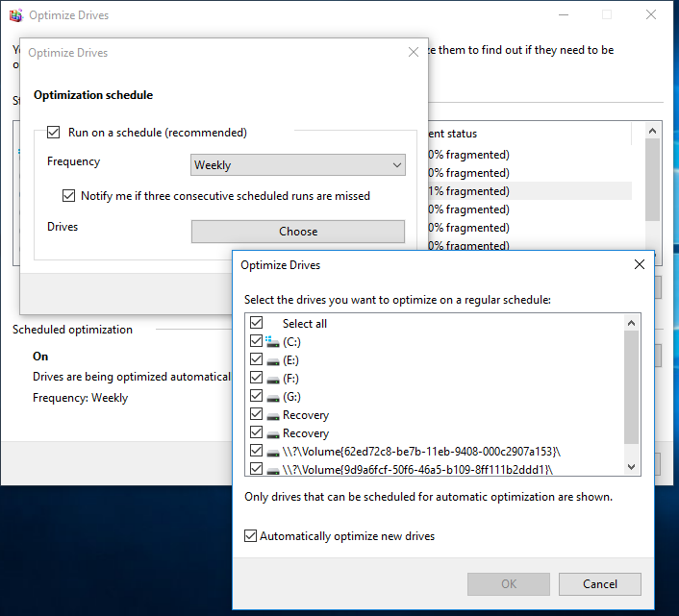Screen dimensions: 679x616
Task: Click the Frequency: Weekly text in main window
Action: (x=80, y=398)
